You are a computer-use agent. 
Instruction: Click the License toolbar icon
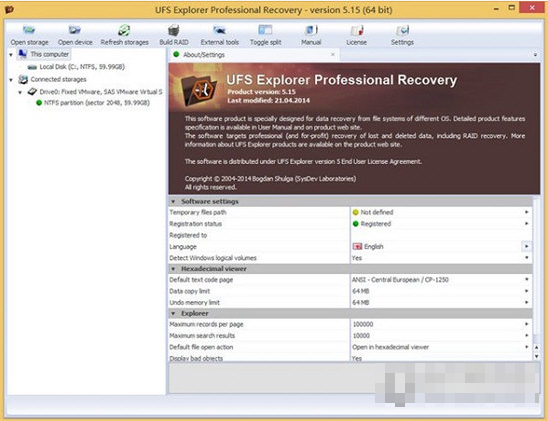coord(357,30)
